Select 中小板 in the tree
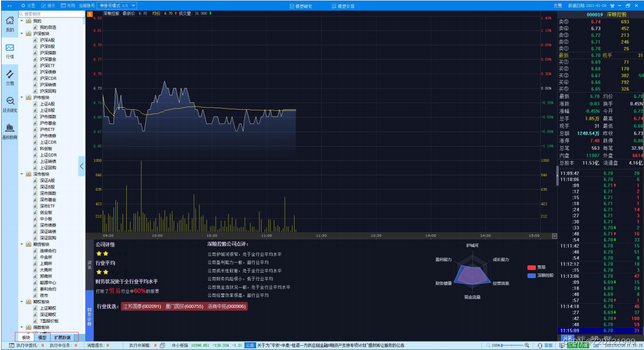 [x=45, y=218]
